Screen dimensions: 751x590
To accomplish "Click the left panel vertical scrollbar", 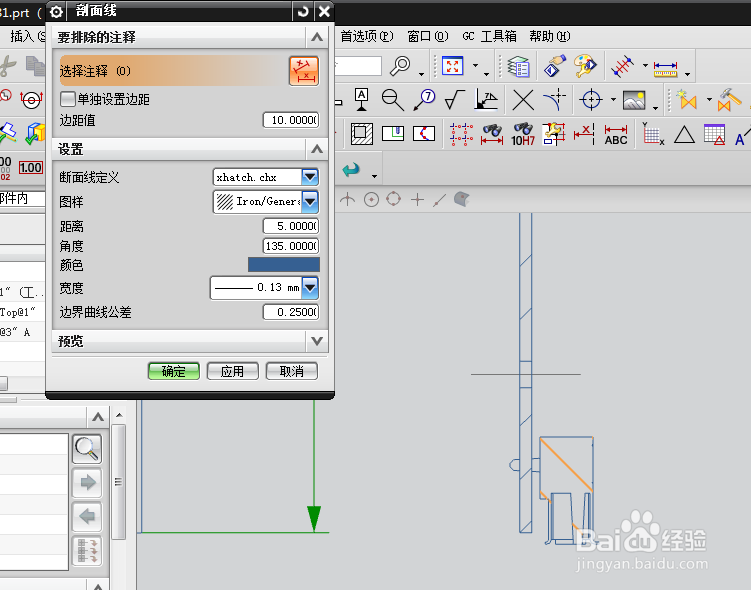I will (119, 481).
